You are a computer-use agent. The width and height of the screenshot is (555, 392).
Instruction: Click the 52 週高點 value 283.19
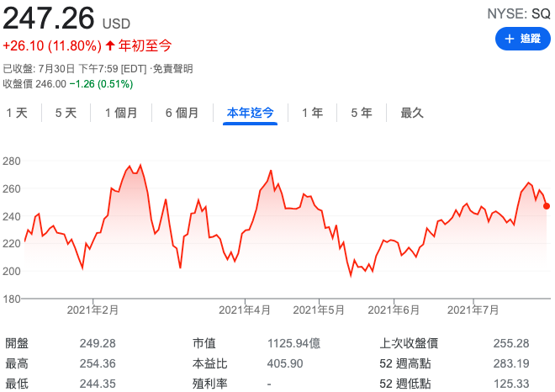pyautogui.click(x=511, y=363)
